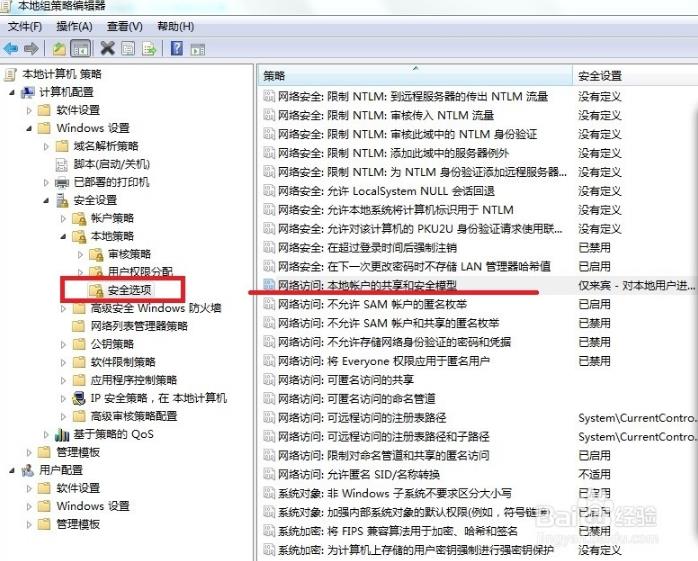The image size is (698, 561).
Task: Expand the 帐户策略 tree node arrow
Action: [62, 218]
